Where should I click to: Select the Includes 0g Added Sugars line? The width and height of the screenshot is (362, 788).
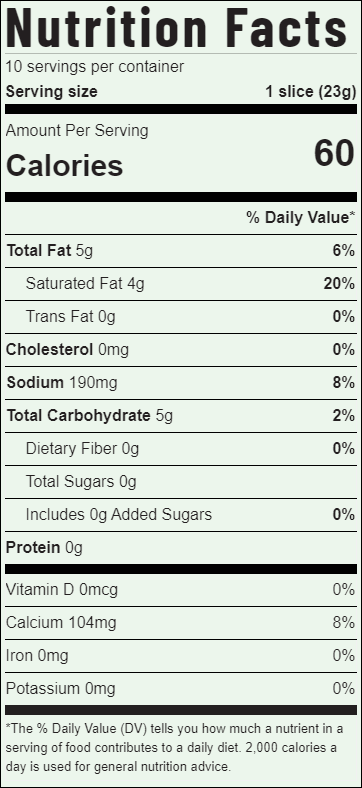coord(181,515)
